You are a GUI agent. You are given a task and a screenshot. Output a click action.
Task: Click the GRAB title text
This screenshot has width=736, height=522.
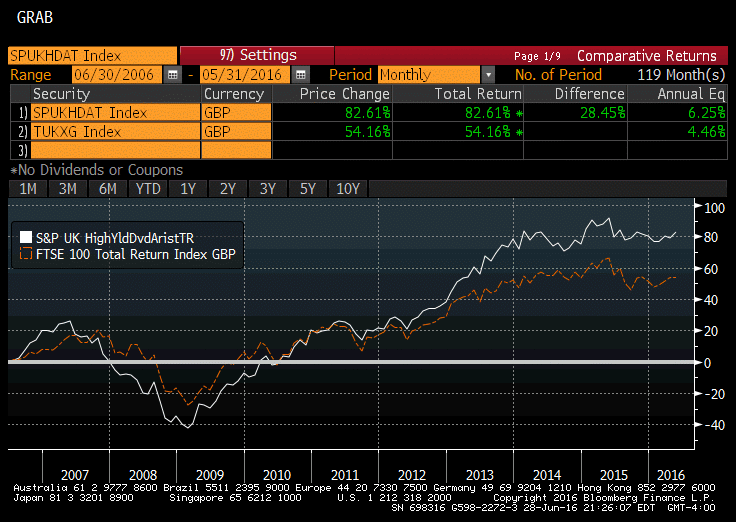35,17
